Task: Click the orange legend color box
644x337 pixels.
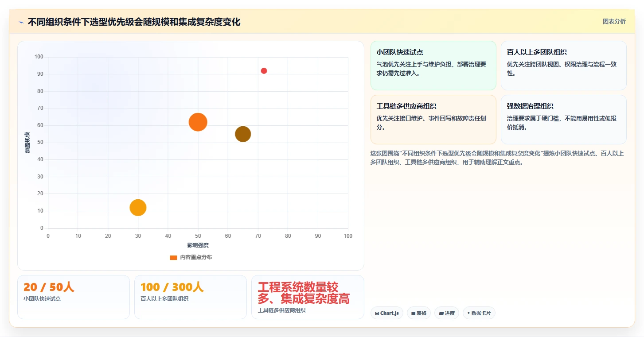Action: 173,257
